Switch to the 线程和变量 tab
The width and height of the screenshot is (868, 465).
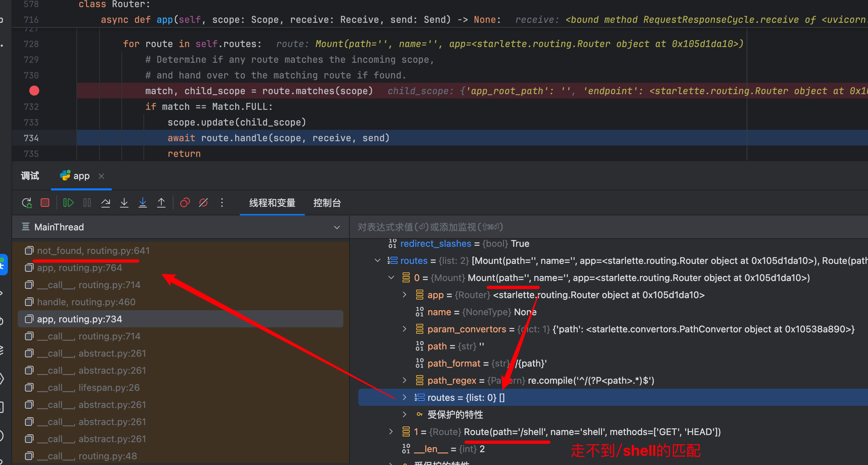pyautogui.click(x=272, y=203)
